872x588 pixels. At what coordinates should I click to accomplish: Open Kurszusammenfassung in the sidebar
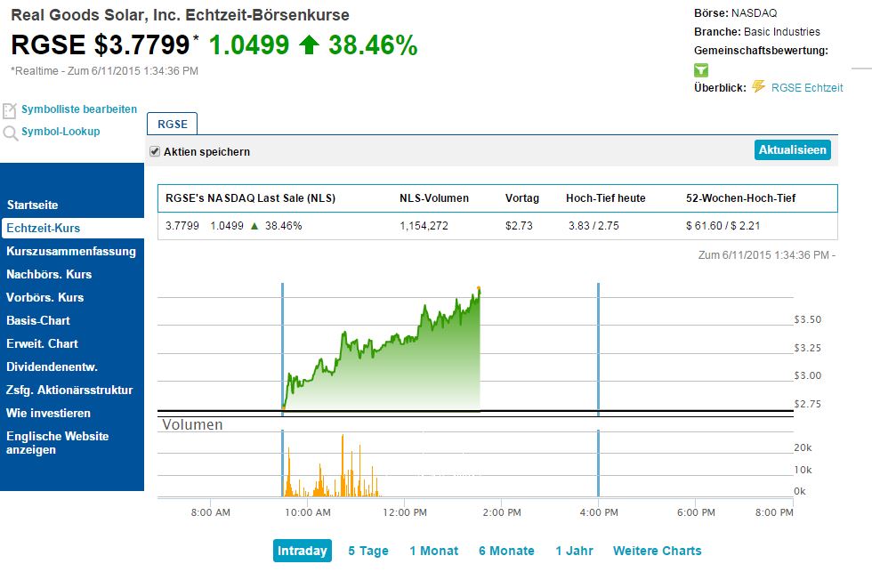[x=71, y=251]
